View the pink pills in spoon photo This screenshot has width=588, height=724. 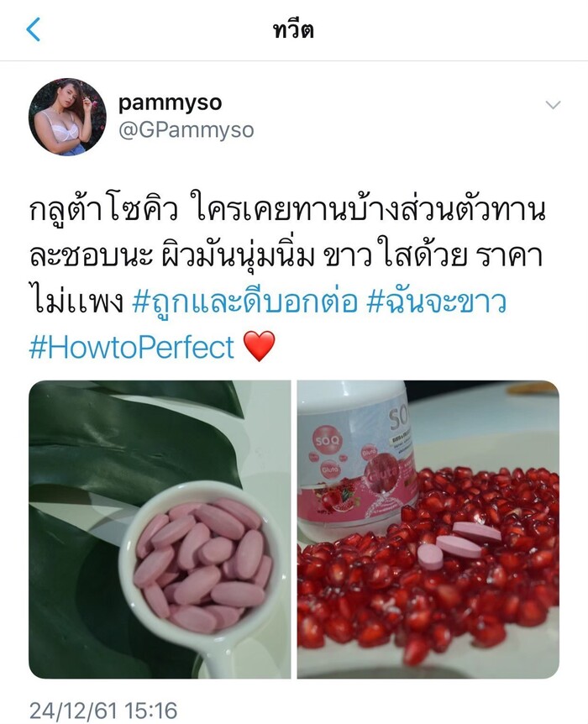click(x=160, y=529)
